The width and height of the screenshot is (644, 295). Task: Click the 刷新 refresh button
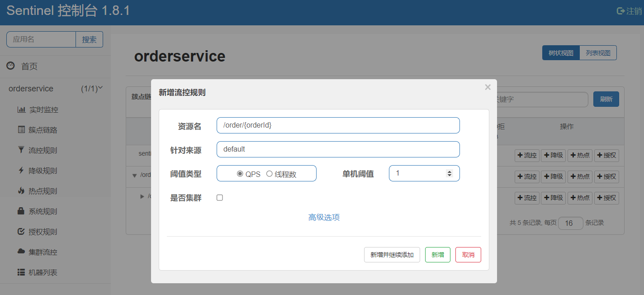click(x=606, y=99)
